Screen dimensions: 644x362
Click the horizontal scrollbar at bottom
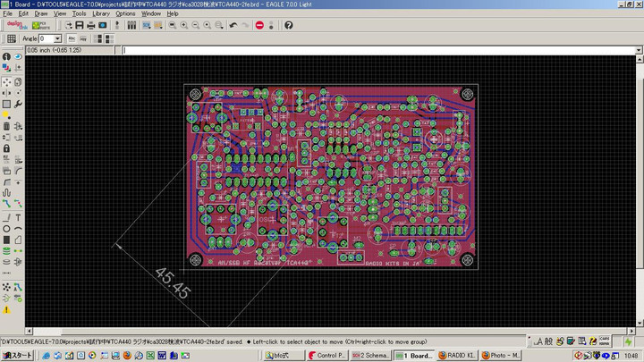coord(322,332)
